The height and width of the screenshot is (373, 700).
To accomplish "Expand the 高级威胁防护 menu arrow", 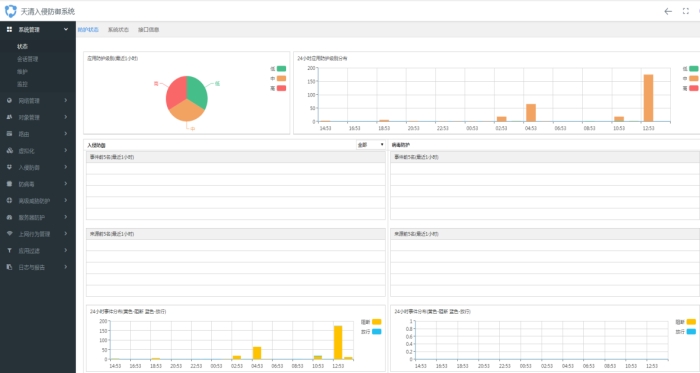I will coord(66,200).
